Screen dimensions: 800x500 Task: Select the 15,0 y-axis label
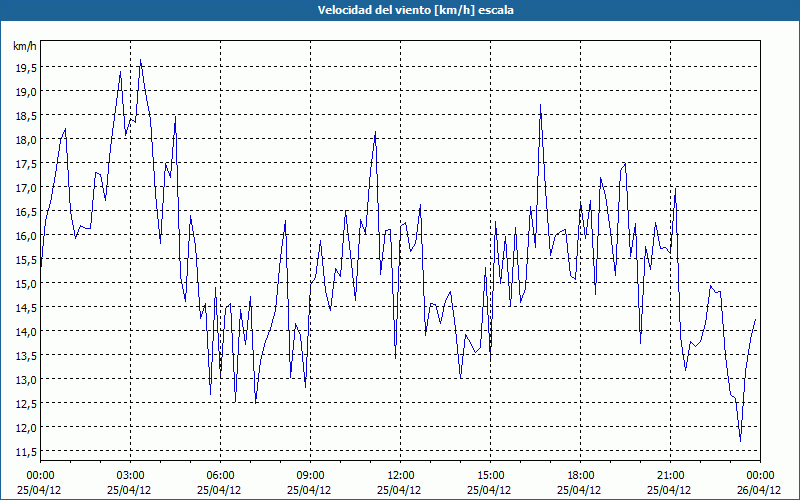pyautogui.click(x=25, y=283)
